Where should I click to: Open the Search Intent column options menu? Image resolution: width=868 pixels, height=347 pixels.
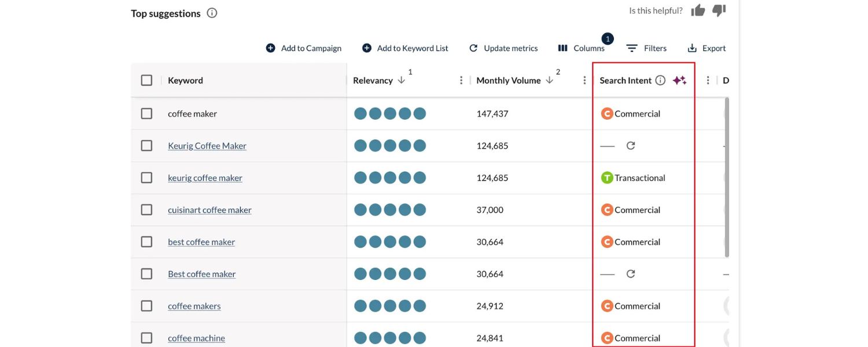coord(707,80)
